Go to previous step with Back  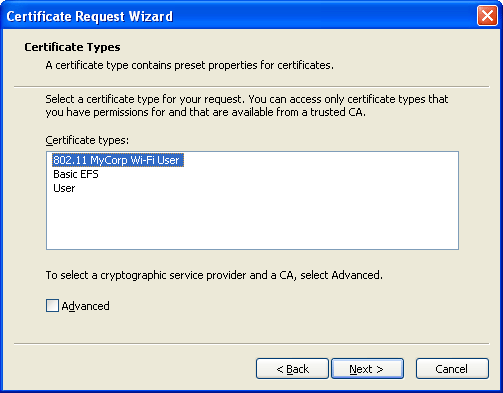click(x=292, y=369)
